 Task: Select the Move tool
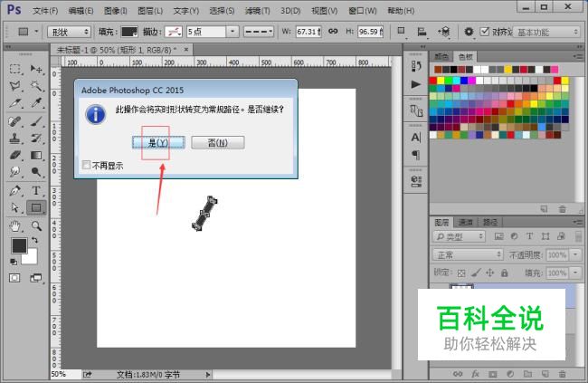pyautogui.click(x=36, y=69)
